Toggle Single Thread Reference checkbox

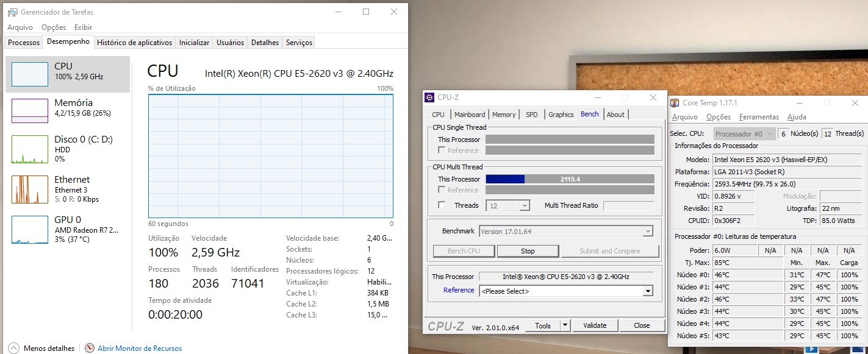click(x=442, y=150)
